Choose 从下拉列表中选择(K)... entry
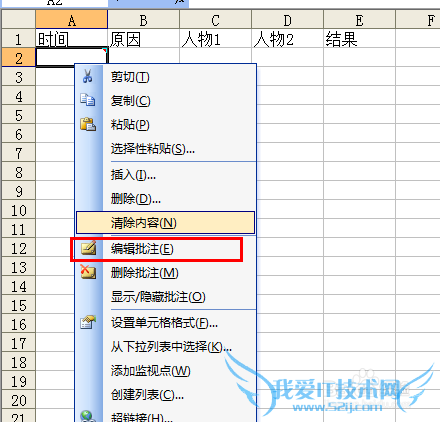 point(165,347)
